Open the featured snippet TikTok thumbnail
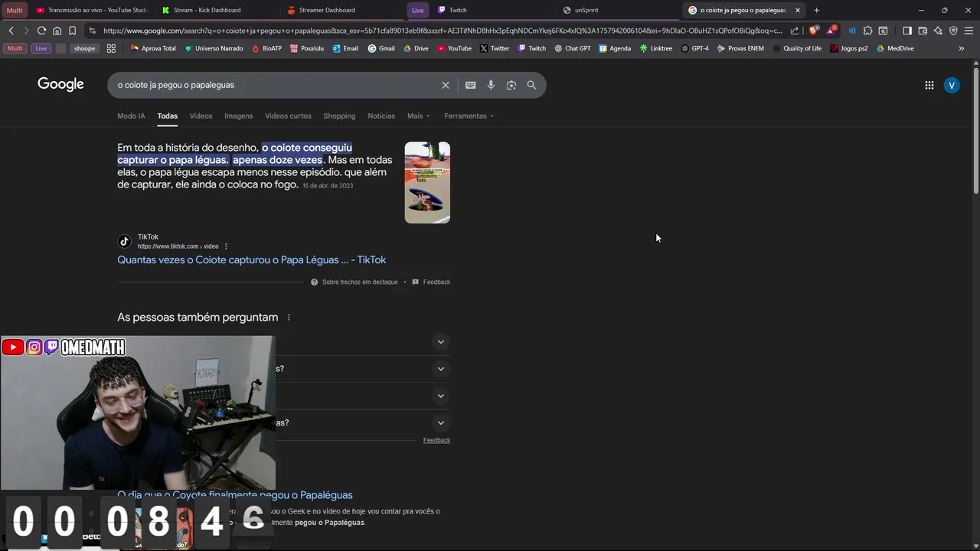The image size is (980, 551). click(x=427, y=182)
